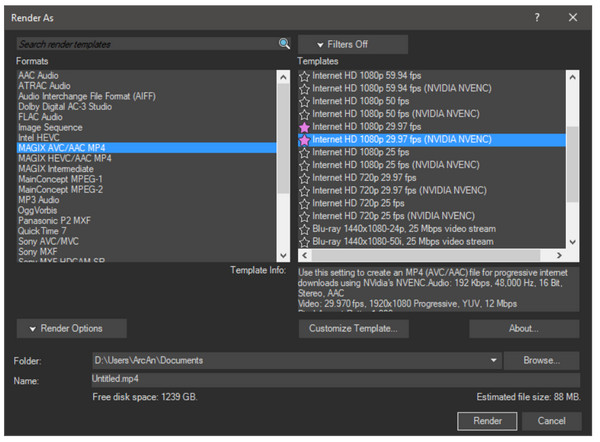
Task: Select QuickTime 7 format
Action: tap(147, 231)
